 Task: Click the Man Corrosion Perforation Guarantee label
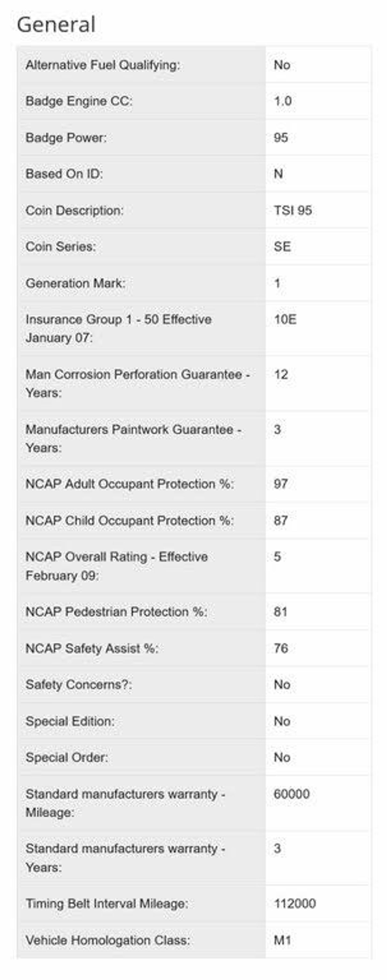pos(137,383)
